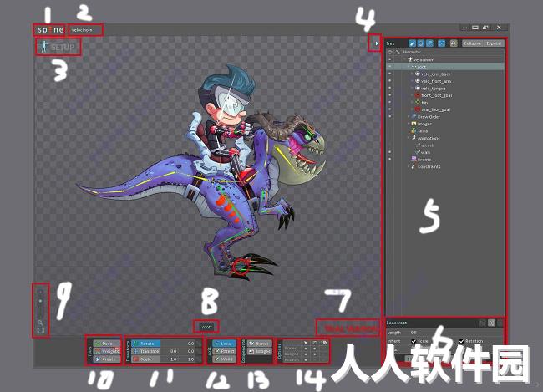Click the arrow to collapse the tree panel
This screenshot has width=543, height=392.
pyautogui.click(x=377, y=43)
